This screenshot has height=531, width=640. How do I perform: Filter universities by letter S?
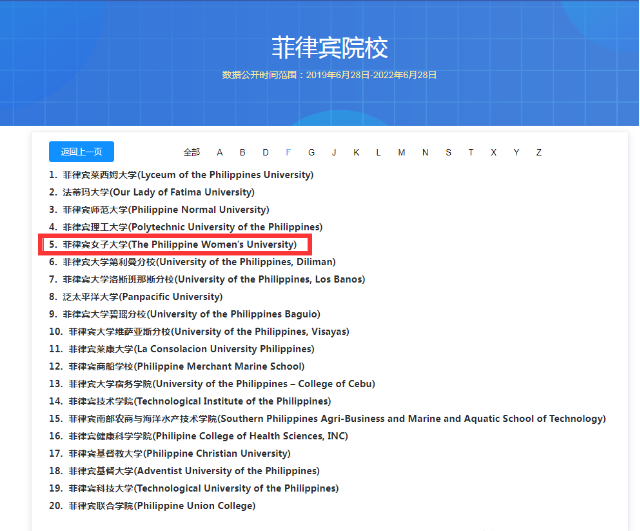(x=447, y=153)
